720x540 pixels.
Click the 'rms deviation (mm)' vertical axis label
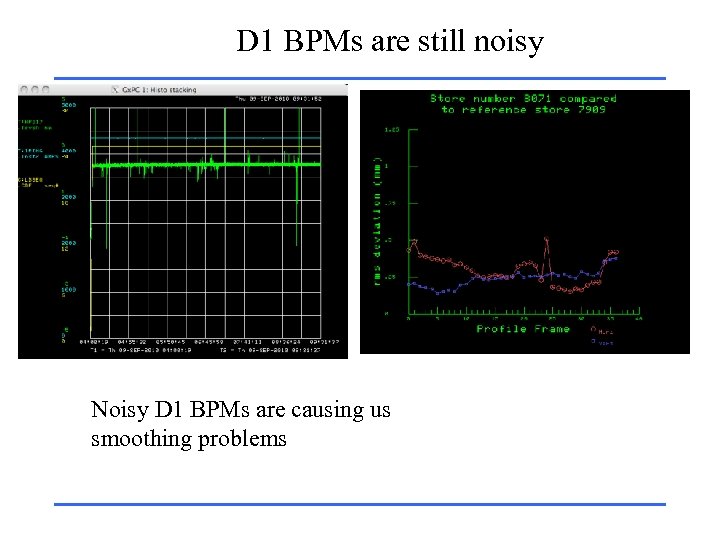[377, 221]
